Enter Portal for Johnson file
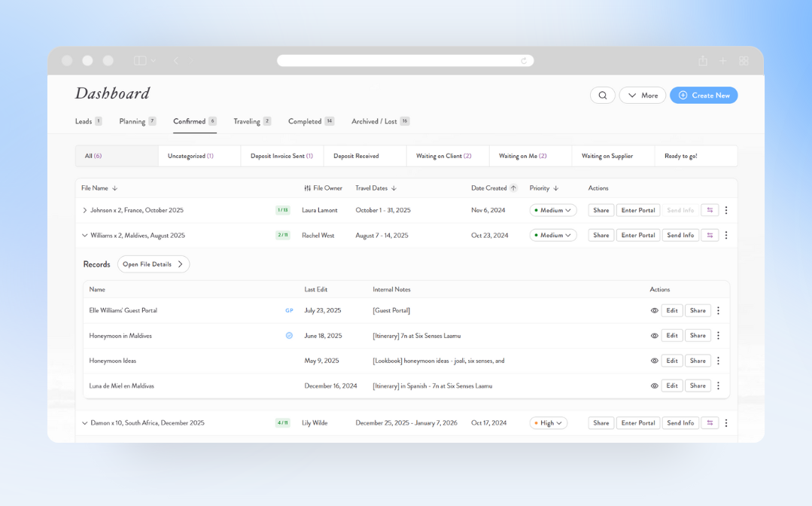812x506 pixels. [638, 210]
